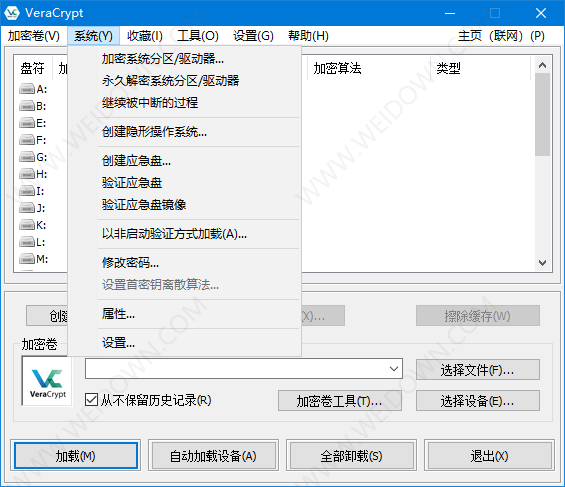The width and height of the screenshot is (565, 487).
Task: Click the volume path input field
Action: click(236, 368)
